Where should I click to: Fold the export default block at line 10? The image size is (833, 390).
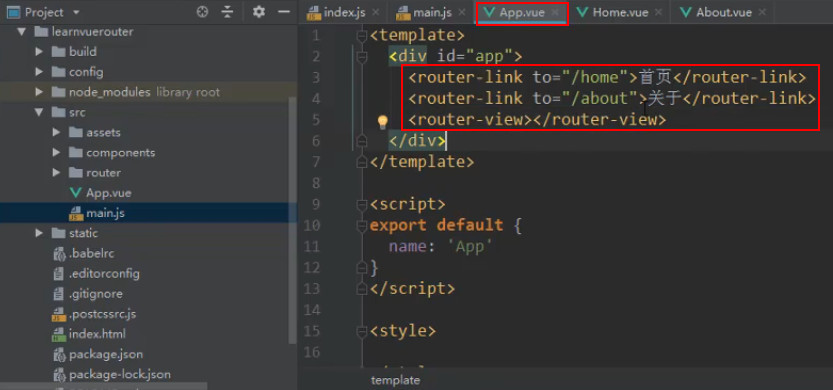tap(362, 226)
